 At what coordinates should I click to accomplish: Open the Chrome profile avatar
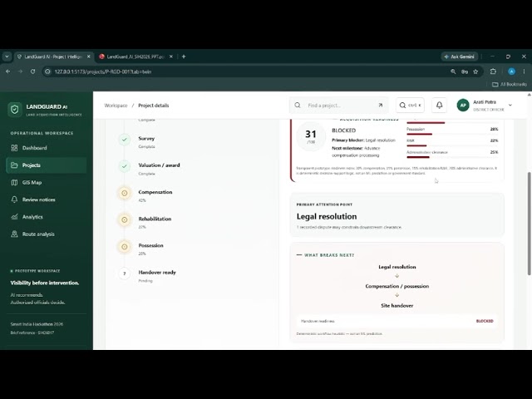point(511,71)
